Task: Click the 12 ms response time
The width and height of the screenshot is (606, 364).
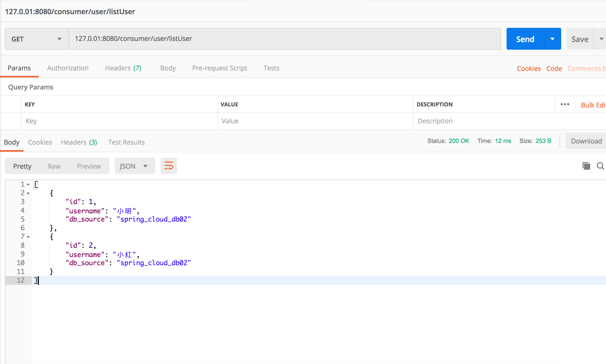Action: [x=503, y=141]
